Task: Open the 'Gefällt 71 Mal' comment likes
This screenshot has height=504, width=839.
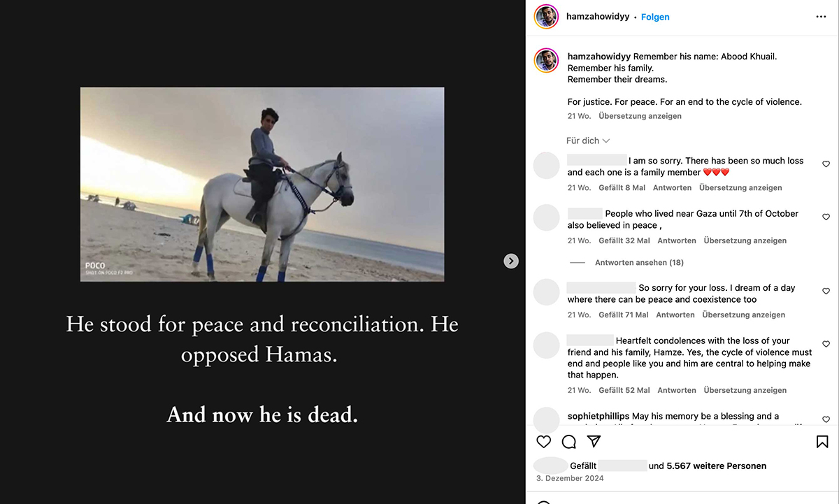Action: coord(624,315)
